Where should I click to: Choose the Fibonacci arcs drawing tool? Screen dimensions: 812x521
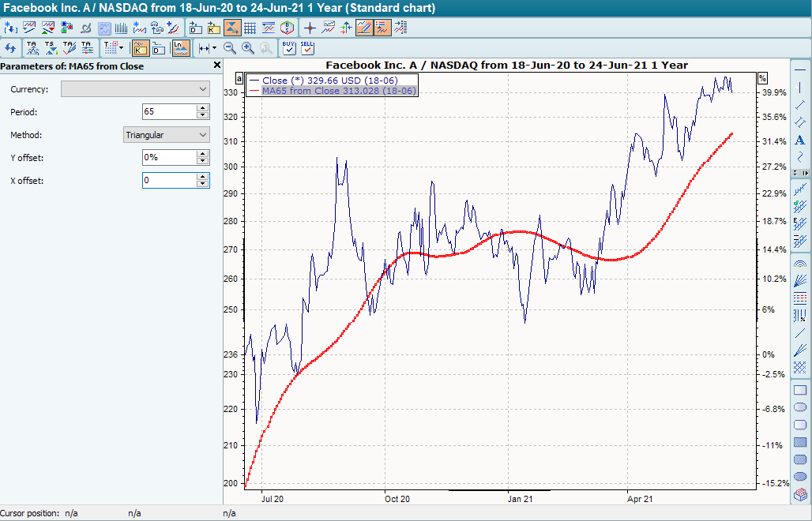click(800, 264)
